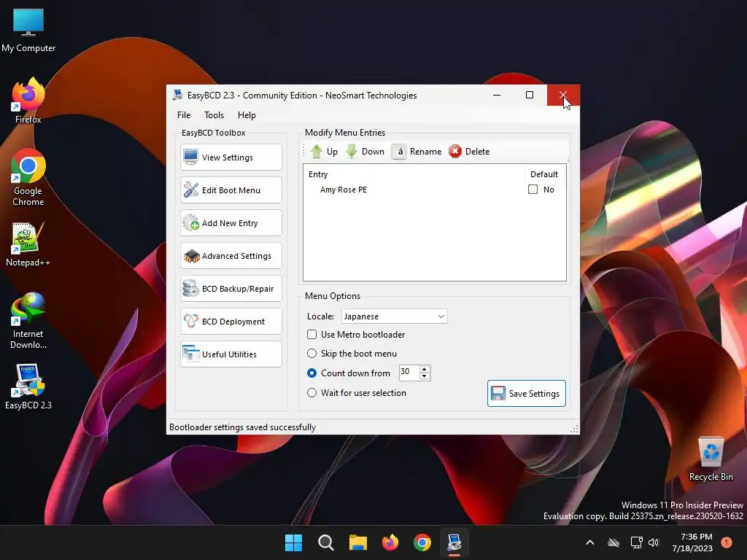The image size is (747, 560).
Task: Increase countdown with the up spinner arrow
Action: [425, 369]
